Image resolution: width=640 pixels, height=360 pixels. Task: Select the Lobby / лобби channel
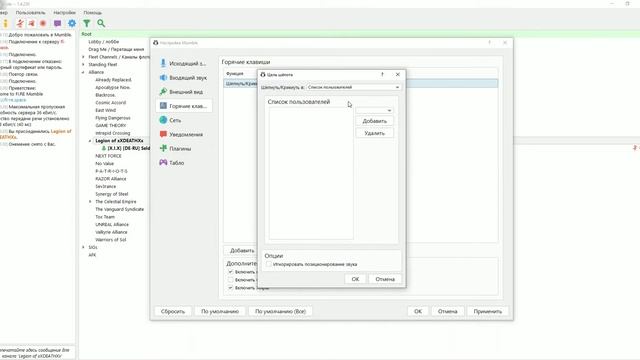104,42
